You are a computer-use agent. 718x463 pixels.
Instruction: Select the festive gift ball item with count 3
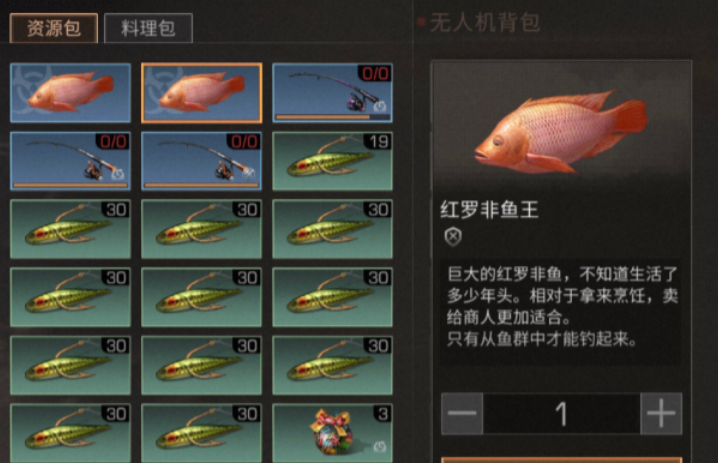click(x=332, y=433)
